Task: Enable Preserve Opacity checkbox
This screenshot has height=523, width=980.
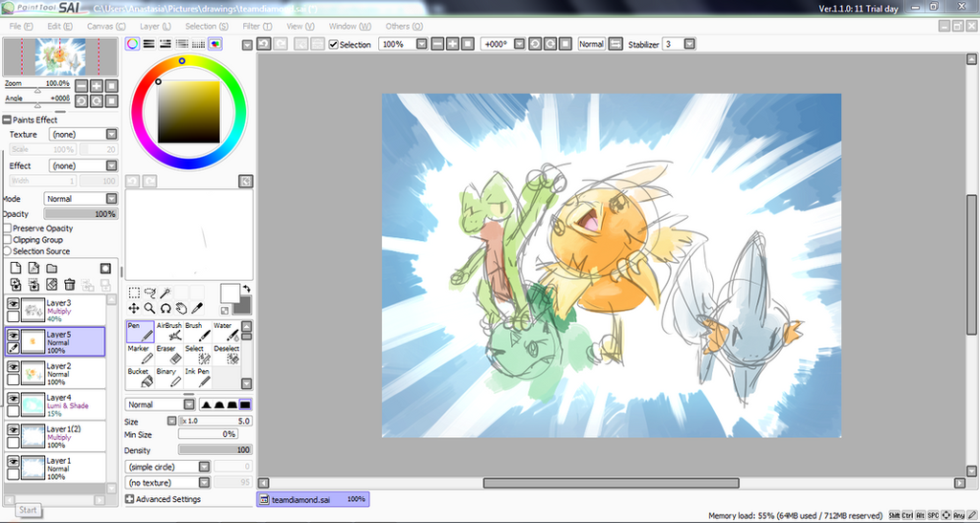Action: [x=8, y=229]
